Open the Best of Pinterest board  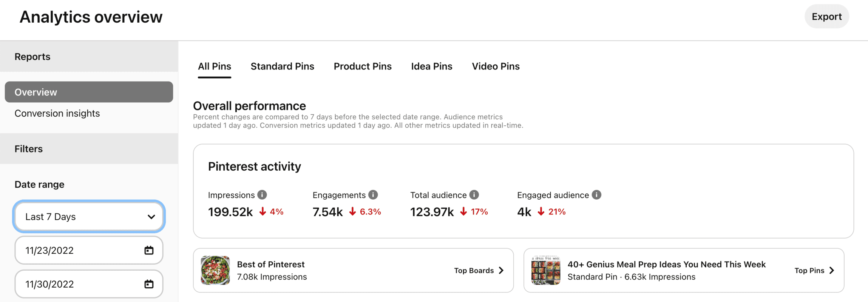(270, 264)
